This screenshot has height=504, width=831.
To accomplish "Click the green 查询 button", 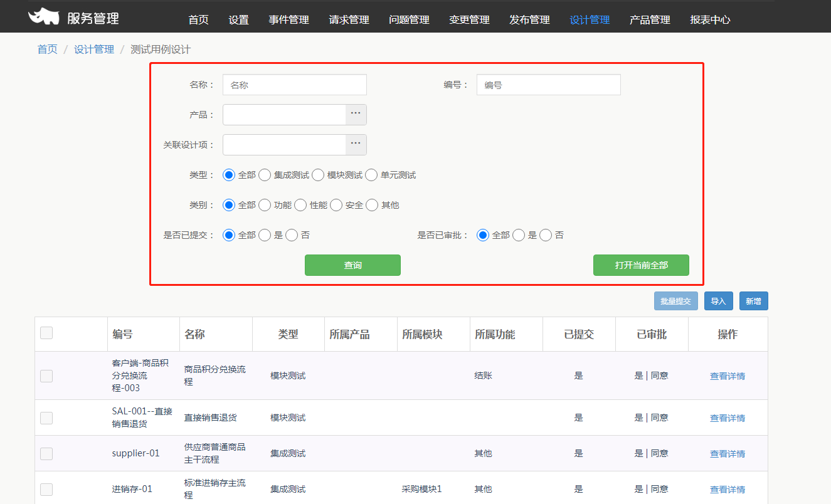I will pos(352,265).
